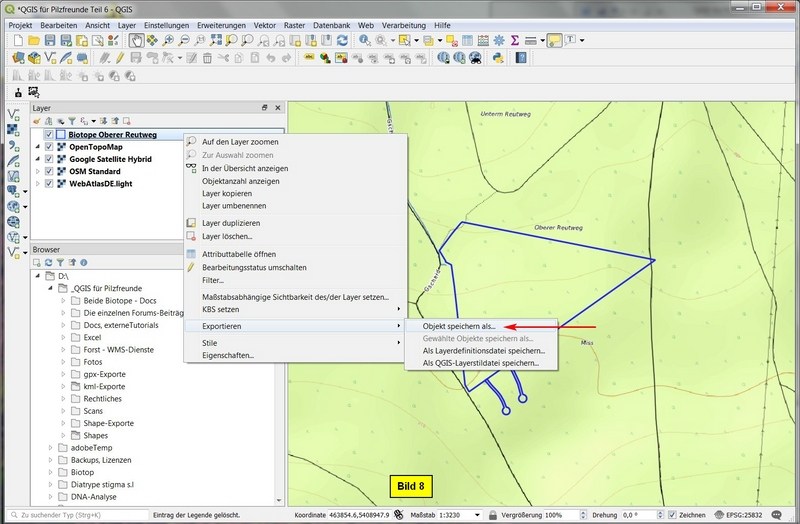
Task: Expand the OSM Standard layer tree
Action: (38, 171)
